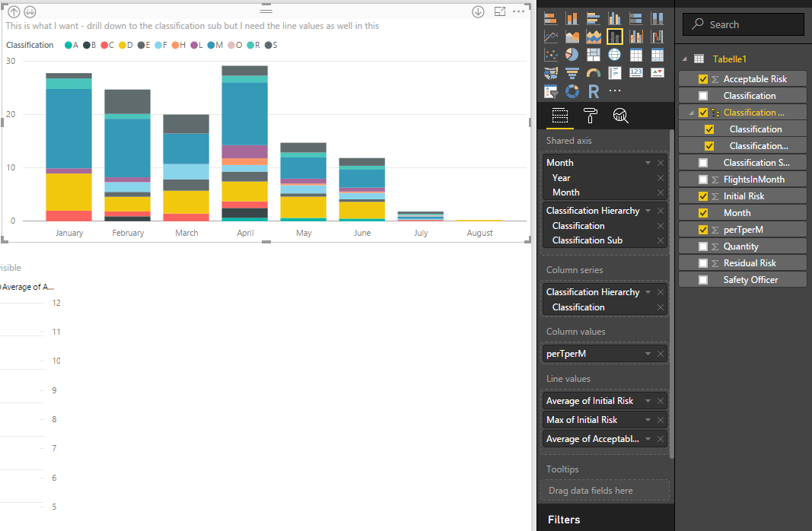
Task: Open Average of Initial Risk dropdown
Action: (x=648, y=401)
